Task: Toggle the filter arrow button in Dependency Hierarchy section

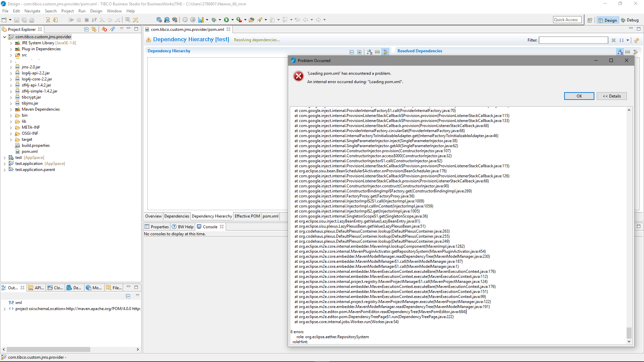Action: (x=385, y=52)
